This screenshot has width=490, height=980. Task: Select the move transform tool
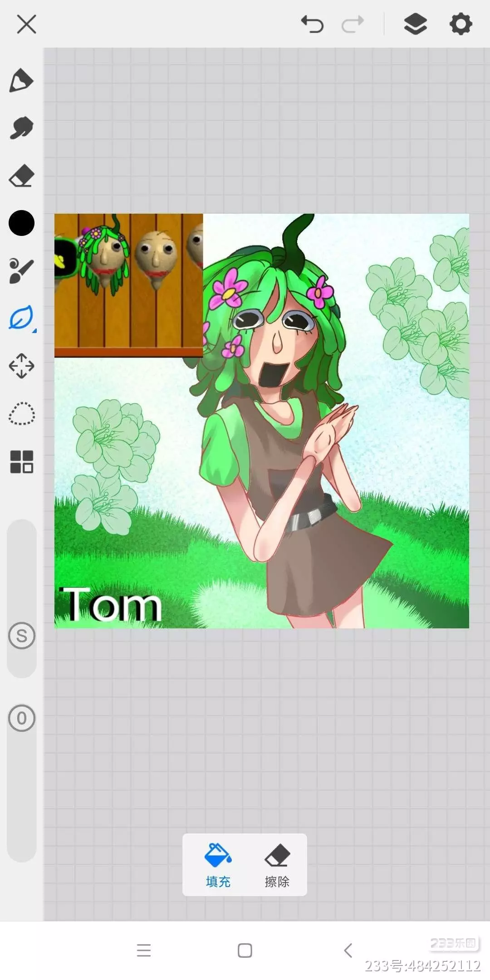[x=21, y=366]
